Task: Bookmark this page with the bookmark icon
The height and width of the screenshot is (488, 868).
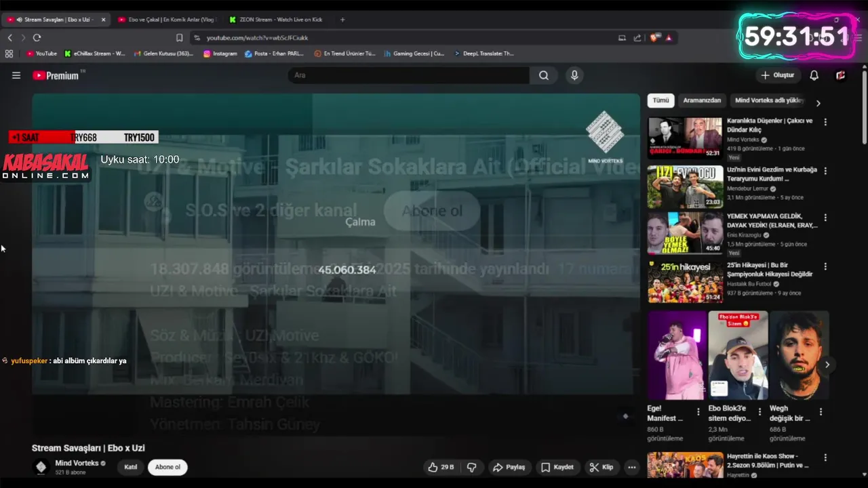Action: [x=179, y=38]
